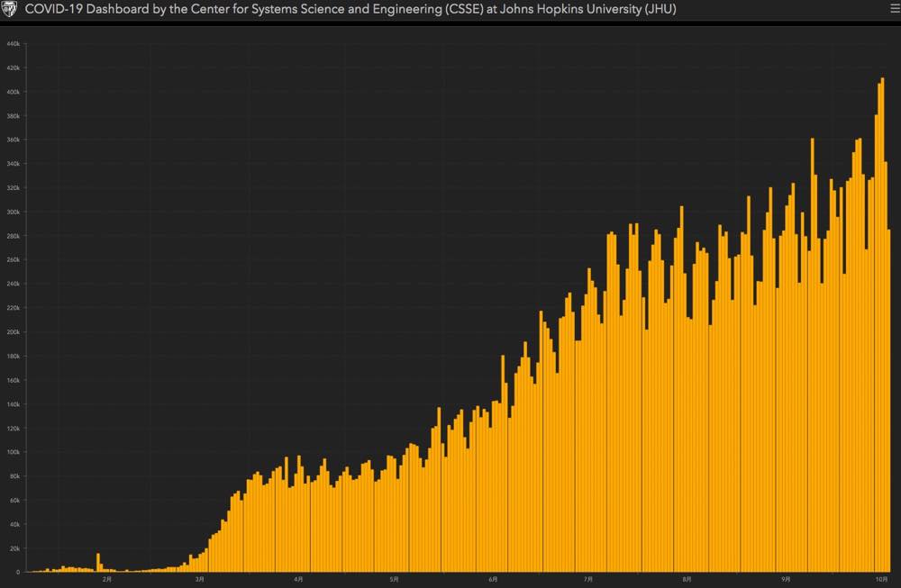Click the 260k y-axis label
Viewport: 901px width, 588px height.
click(x=14, y=259)
